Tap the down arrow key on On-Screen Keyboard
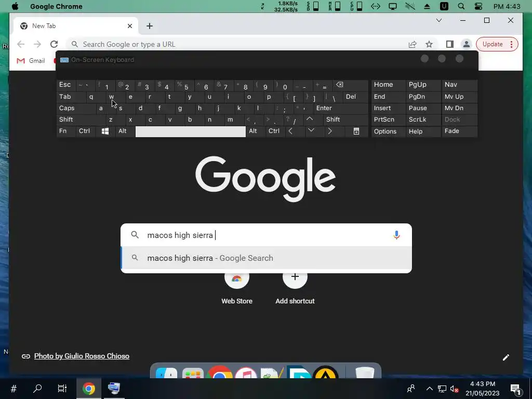This screenshot has height=399, width=532. click(311, 130)
